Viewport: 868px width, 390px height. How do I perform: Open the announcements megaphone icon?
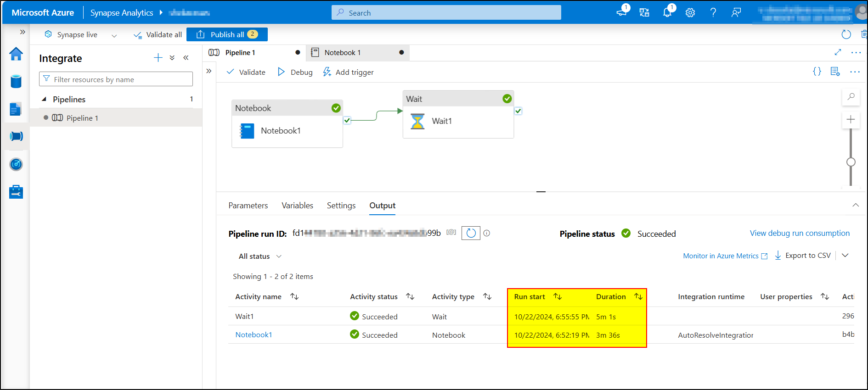point(622,12)
